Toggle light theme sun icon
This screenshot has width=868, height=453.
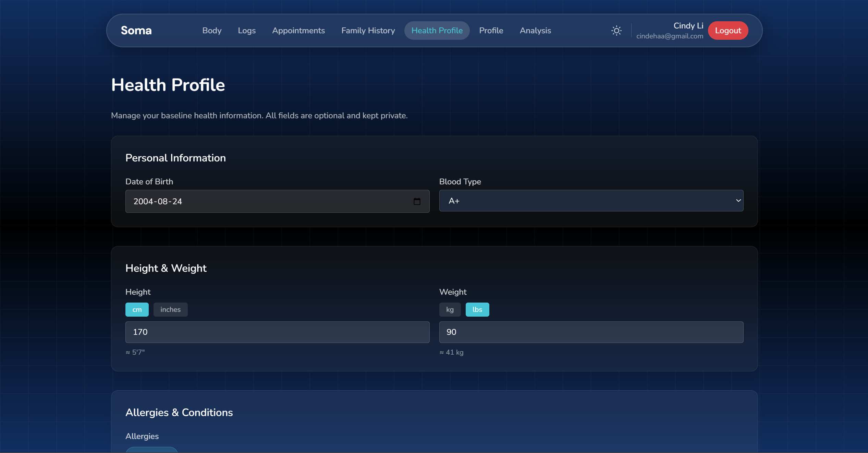click(x=616, y=30)
